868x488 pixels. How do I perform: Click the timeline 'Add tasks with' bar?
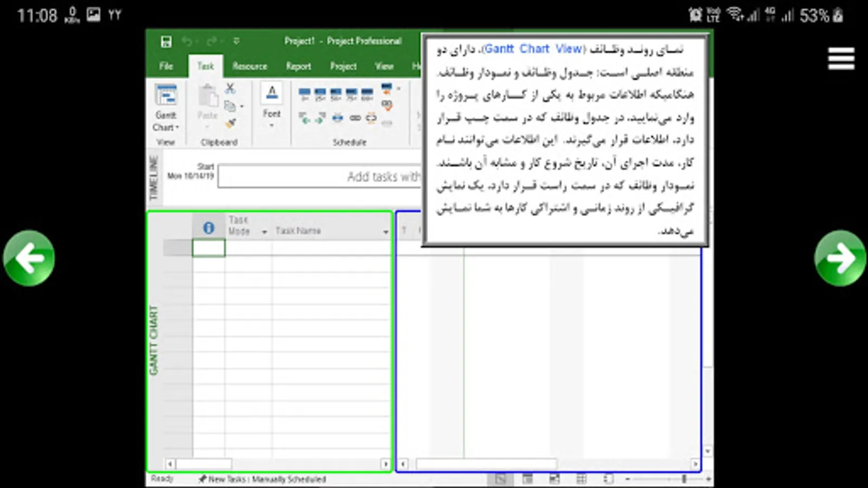click(x=320, y=177)
